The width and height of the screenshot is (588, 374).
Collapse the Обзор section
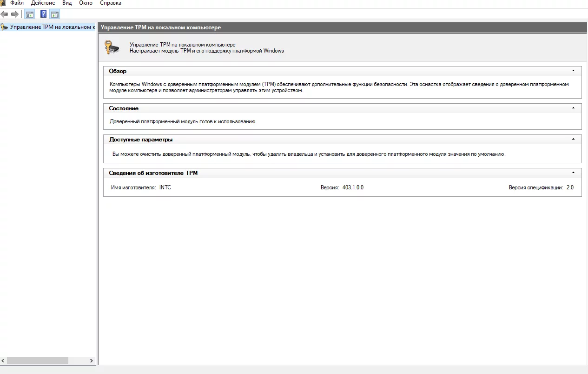click(573, 71)
